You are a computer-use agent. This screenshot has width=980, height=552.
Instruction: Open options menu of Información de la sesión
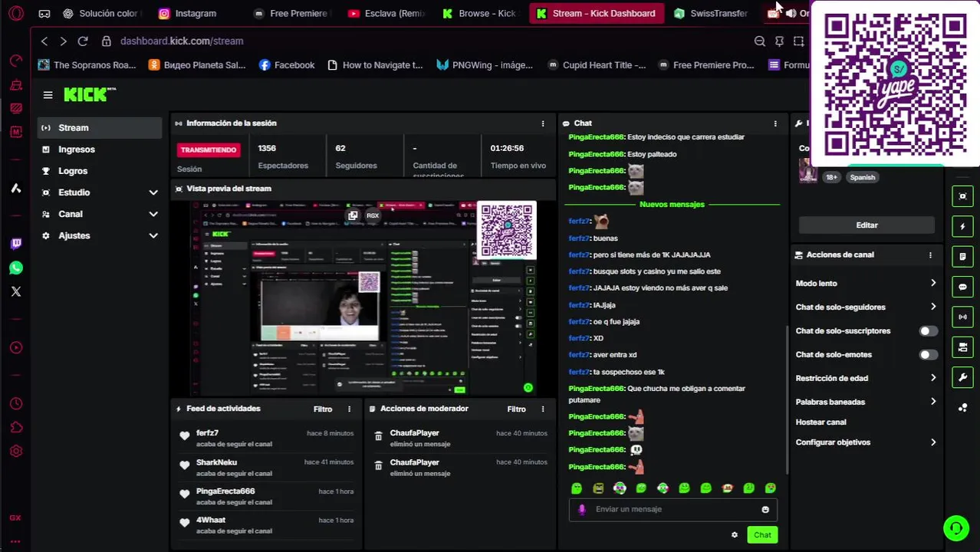tap(543, 123)
